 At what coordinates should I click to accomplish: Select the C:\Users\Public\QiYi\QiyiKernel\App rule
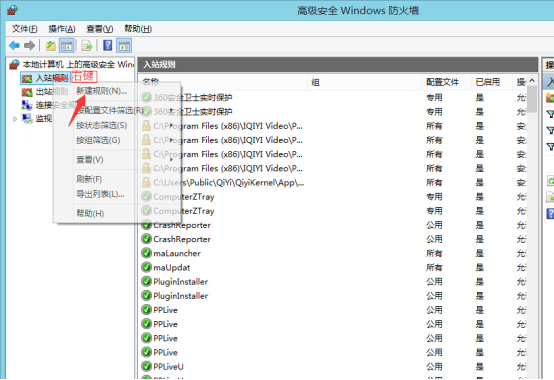click(229, 183)
